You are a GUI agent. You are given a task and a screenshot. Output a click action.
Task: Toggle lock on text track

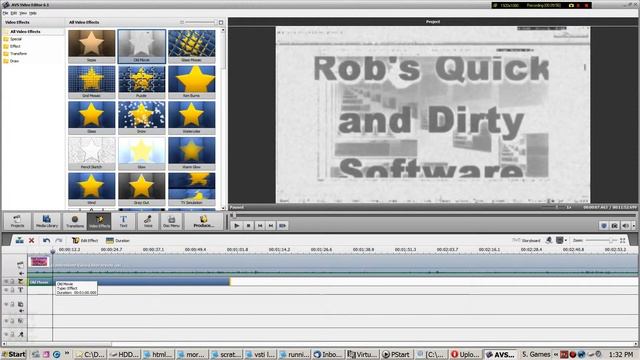[x=12, y=290]
